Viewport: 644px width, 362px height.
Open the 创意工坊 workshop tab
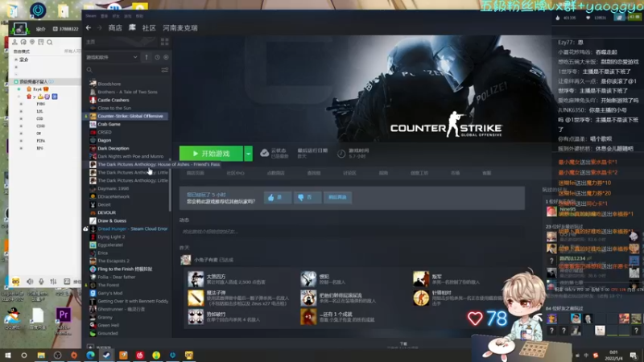coord(419,173)
